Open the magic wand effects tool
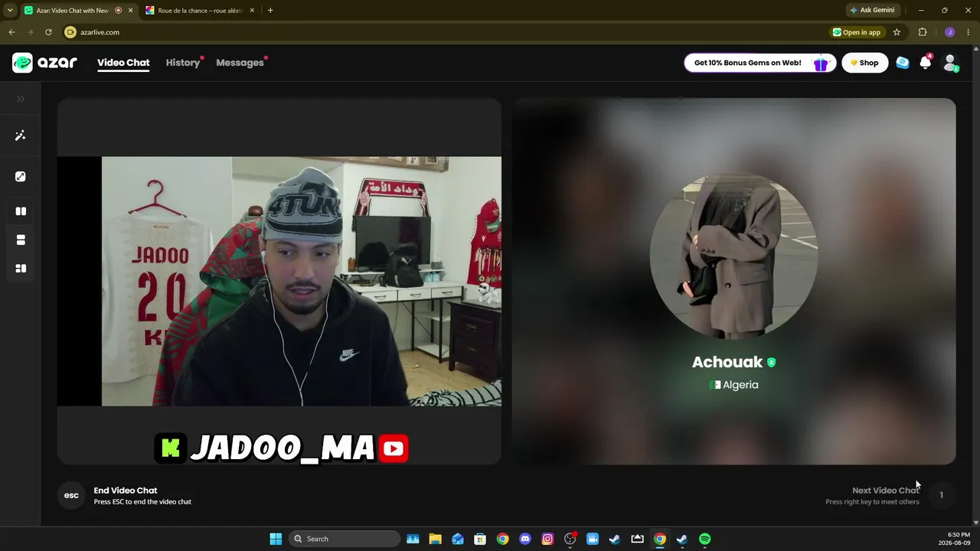 21,135
